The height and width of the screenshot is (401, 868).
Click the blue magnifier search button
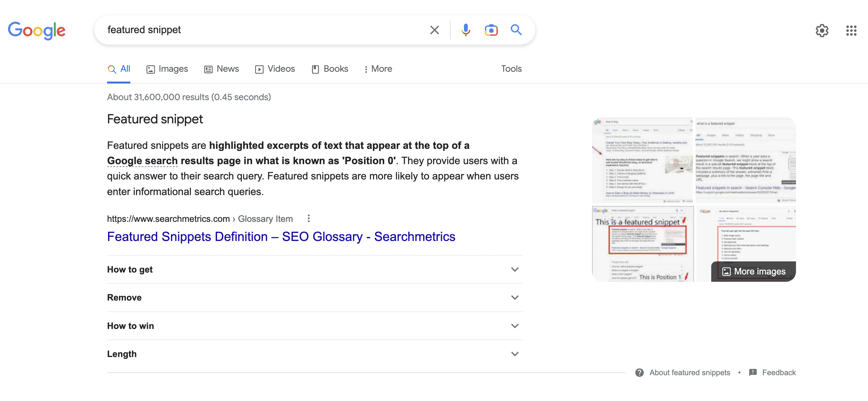pyautogui.click(x=516, y=30)
